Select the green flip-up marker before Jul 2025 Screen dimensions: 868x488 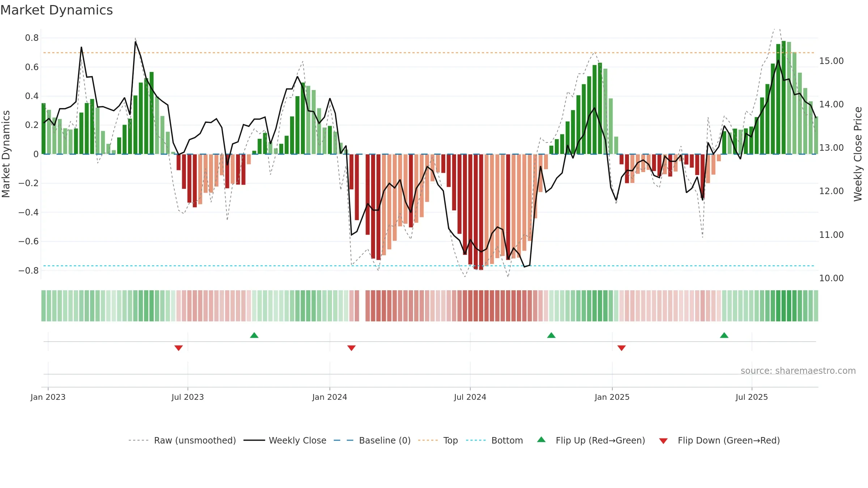[724, 335]
